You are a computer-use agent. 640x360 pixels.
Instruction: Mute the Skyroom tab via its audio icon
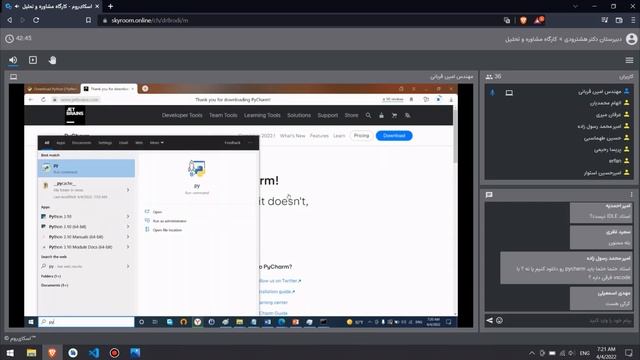17,7
